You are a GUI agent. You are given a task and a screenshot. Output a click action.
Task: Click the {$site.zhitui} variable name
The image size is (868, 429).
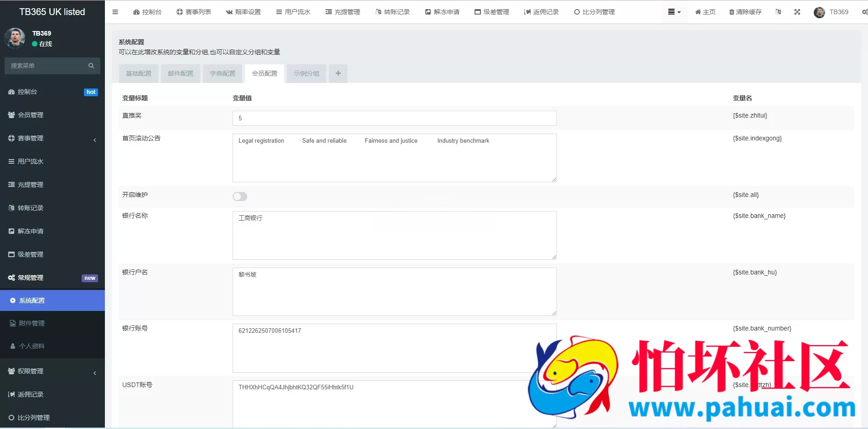750,115
